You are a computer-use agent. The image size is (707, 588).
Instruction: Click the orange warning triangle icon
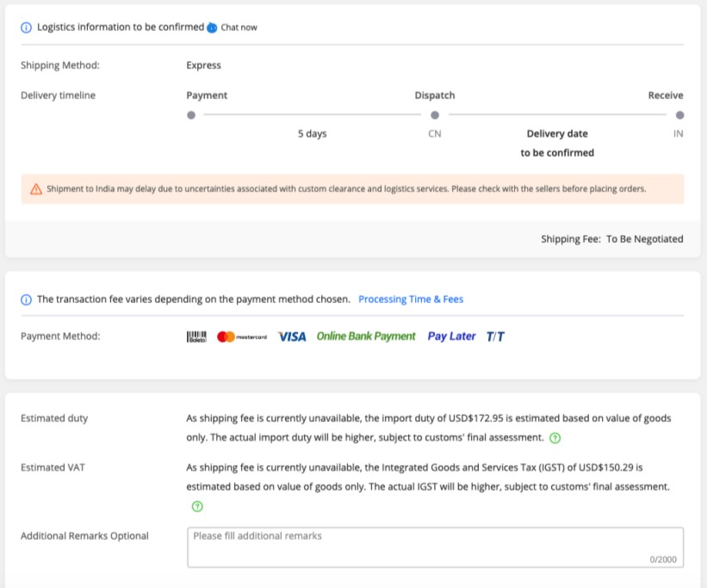point(36,189)
